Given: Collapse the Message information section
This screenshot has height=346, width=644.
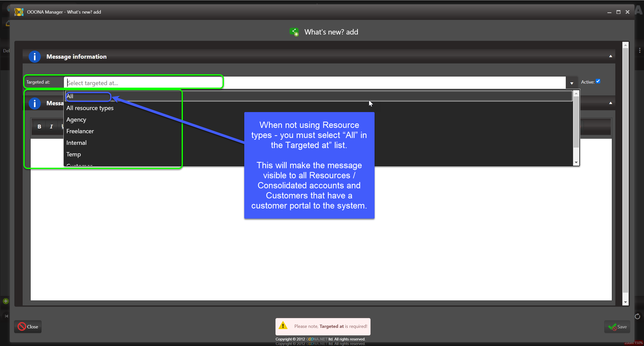Looking at the screenshot, I should [x=611, y=56].
